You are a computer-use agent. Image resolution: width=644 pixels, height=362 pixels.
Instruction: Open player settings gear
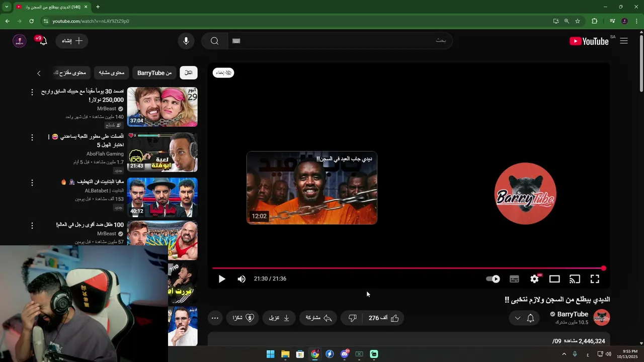534,279
